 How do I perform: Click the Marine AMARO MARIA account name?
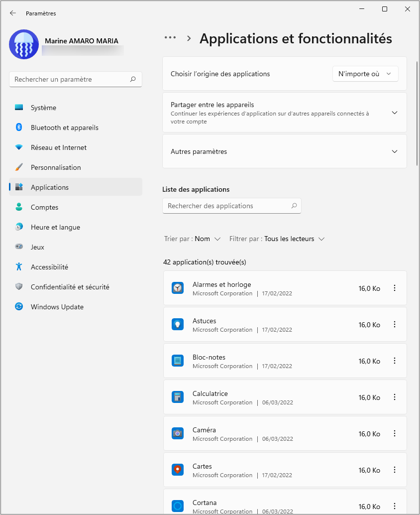pos(82,41)
